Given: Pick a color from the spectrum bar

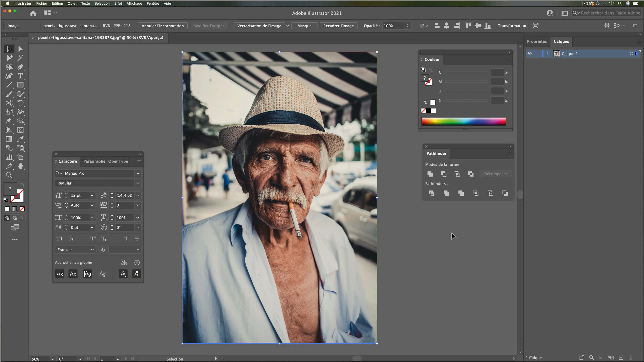Looking at the screenshot, I should click(x=463, y=121).
